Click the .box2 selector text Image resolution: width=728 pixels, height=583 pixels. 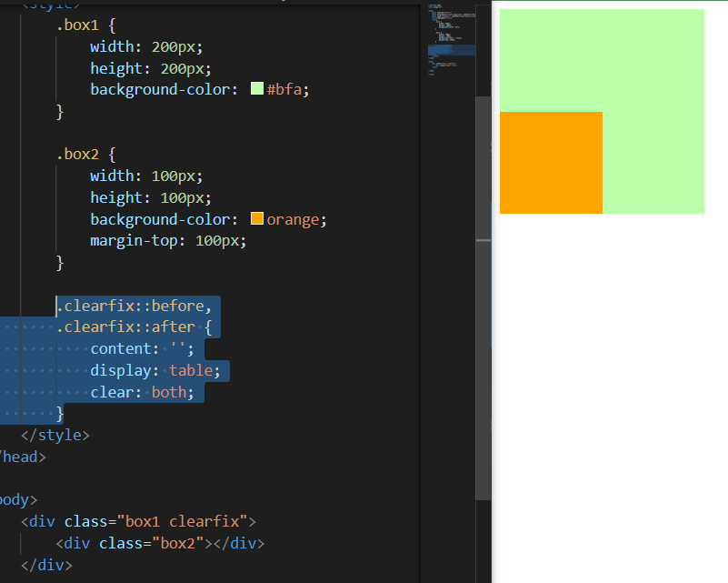coord(77,155)
